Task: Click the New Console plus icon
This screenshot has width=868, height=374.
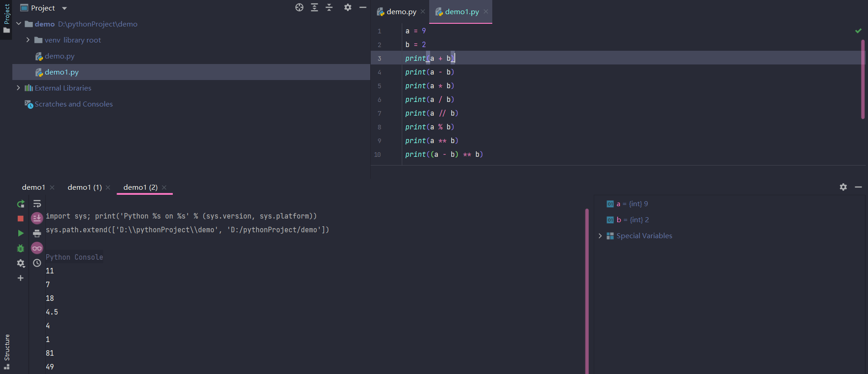Action: (x=21, y=278)
